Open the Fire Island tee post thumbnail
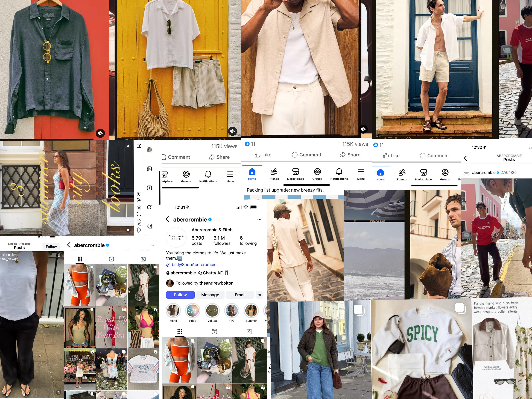This screenshot has height=399, width=532. tap(143, 369)
